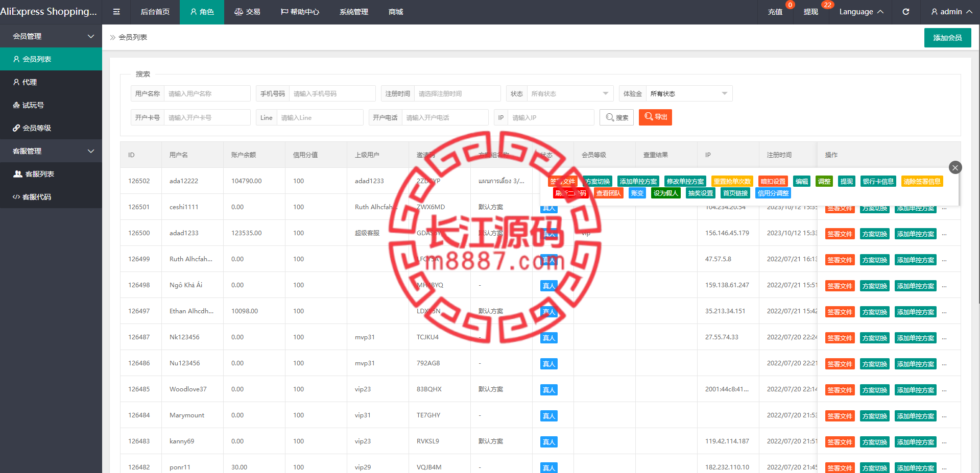This screenshot has height=473, width=980.
Task: Click the 导出 export button
Action: point(655,117)
